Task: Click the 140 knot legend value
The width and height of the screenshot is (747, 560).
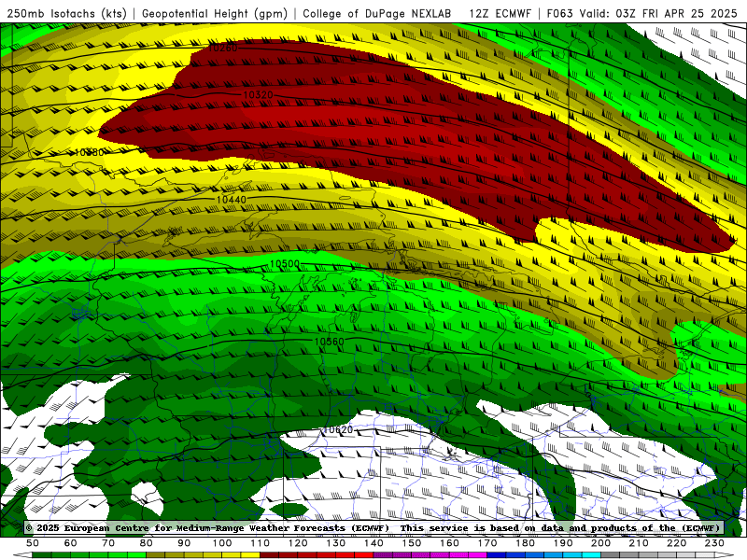Action: 373,543
